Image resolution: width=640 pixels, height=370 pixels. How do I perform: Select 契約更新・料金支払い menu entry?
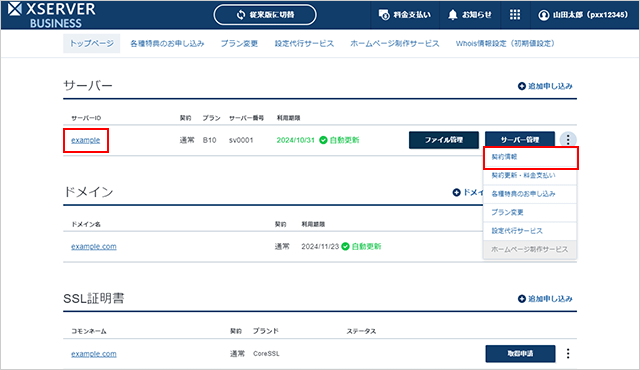[530, 175]
